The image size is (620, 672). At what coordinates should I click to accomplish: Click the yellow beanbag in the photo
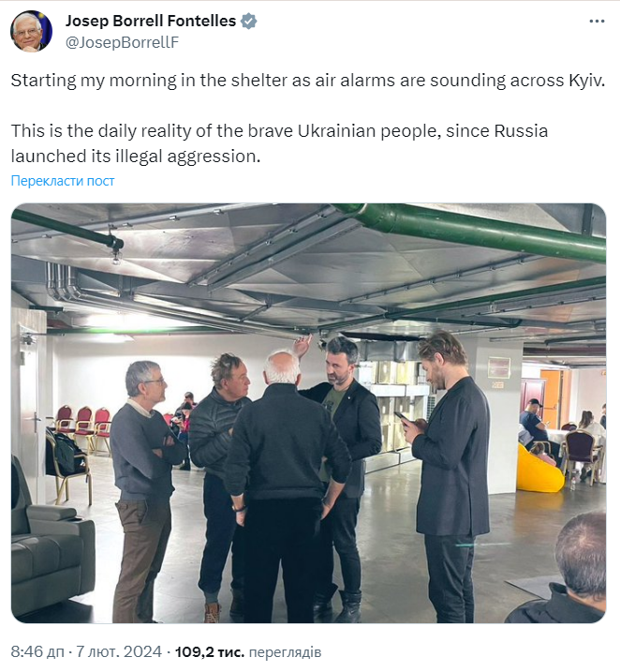(x=539, y=470)
